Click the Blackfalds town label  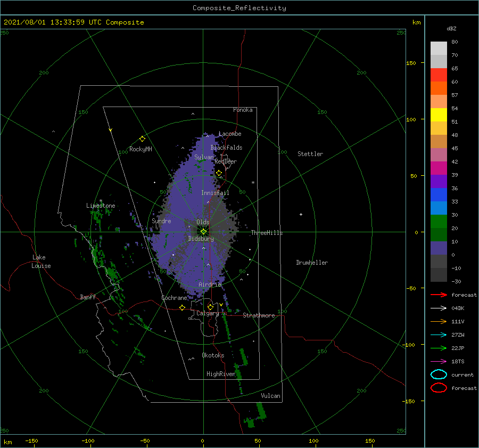coord(226,148)
